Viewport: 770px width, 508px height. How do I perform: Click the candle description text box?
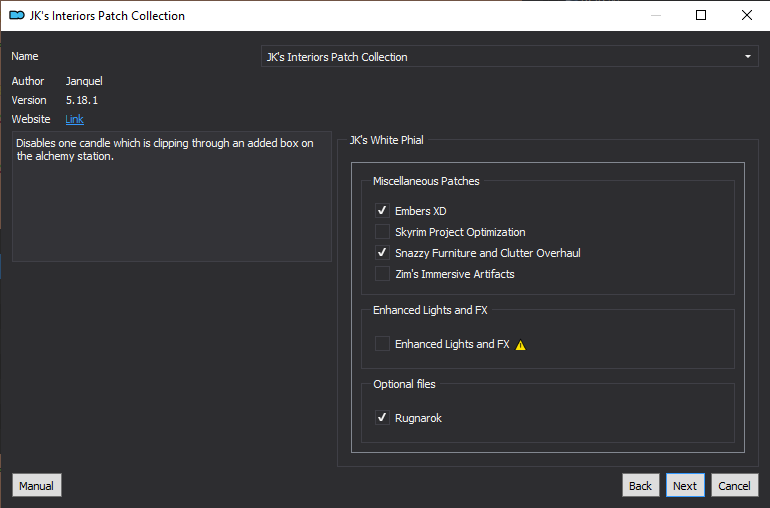tap(172, 196)
